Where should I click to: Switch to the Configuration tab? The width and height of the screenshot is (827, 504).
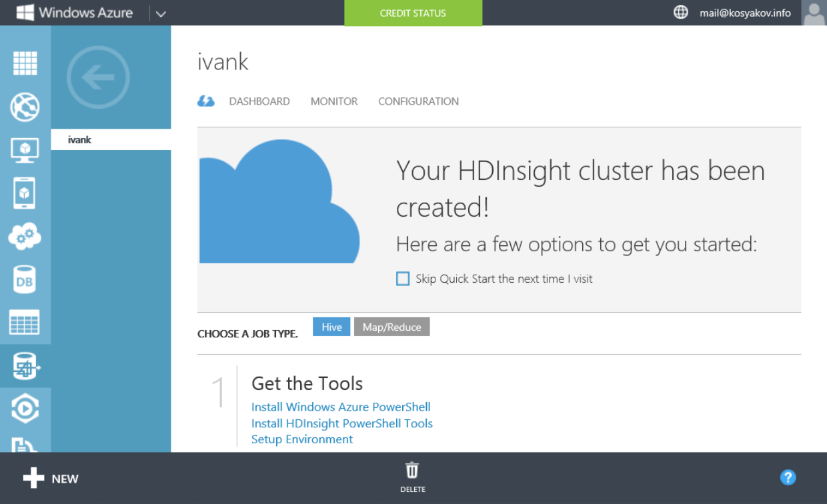click(418, 101)
